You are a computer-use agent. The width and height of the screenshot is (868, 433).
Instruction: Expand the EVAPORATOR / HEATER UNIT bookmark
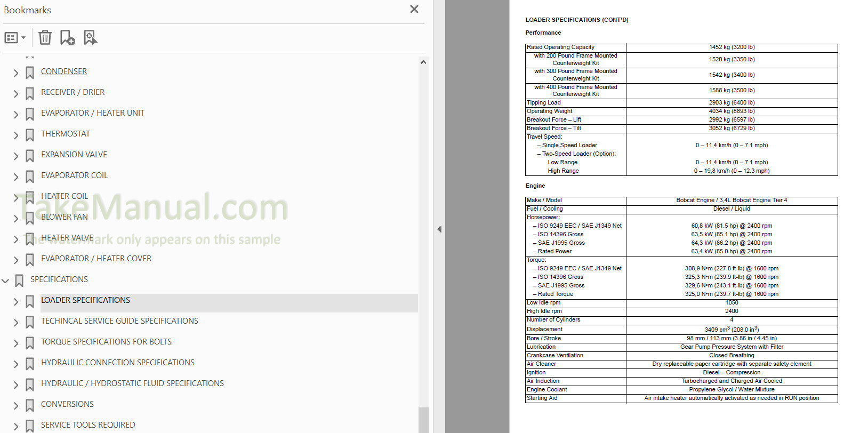tap(16, 115)
